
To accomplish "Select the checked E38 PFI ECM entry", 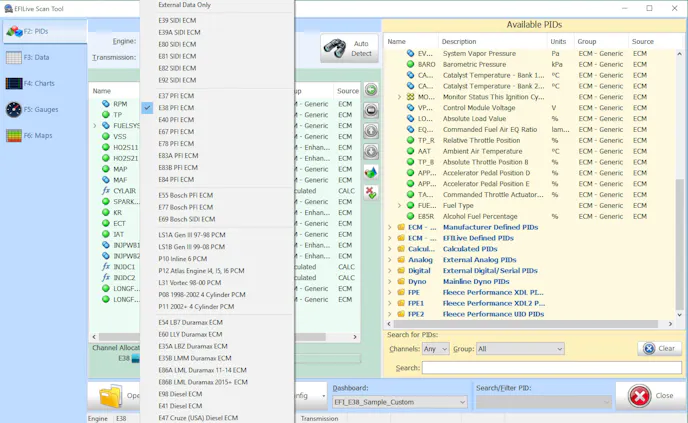I will tap(176, 108).
